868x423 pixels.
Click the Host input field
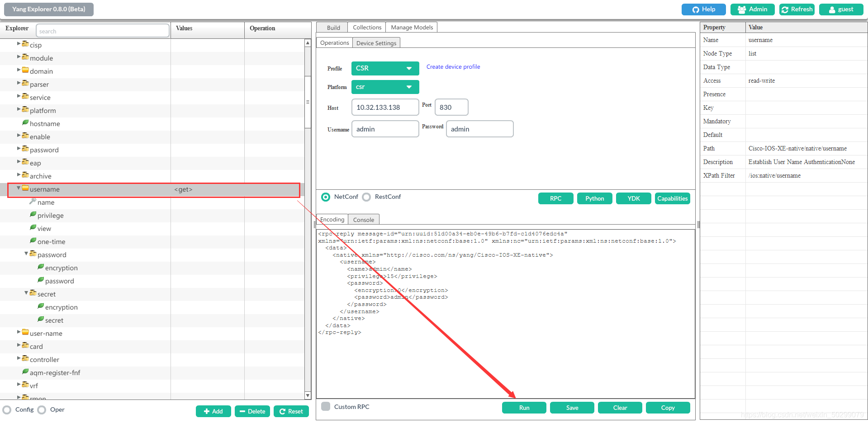click(385, 107)
